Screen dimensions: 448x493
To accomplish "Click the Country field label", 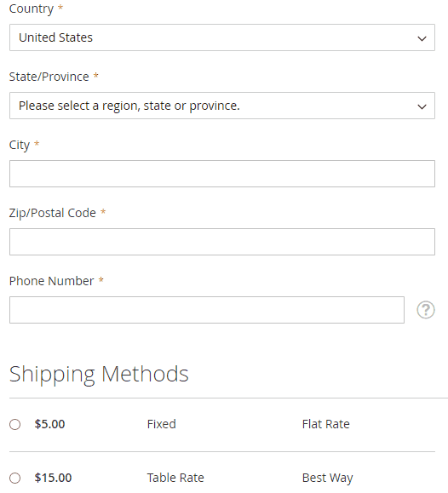I will point(32,9).
